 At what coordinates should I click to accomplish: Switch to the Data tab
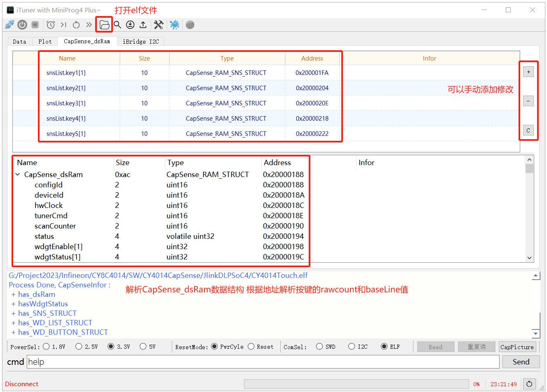(x=19, y=42)
